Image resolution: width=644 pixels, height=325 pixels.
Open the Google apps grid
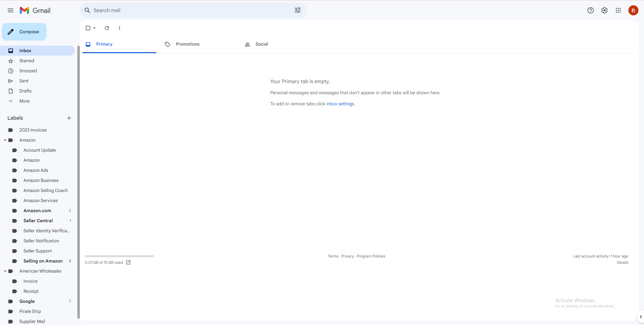point(618,10)
